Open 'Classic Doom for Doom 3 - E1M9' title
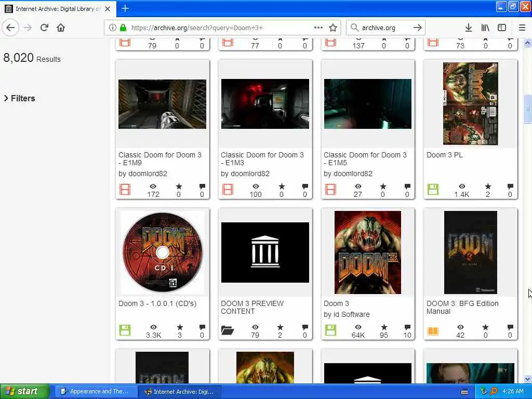This screenshot has width=532, height=399. coord(160,159)
